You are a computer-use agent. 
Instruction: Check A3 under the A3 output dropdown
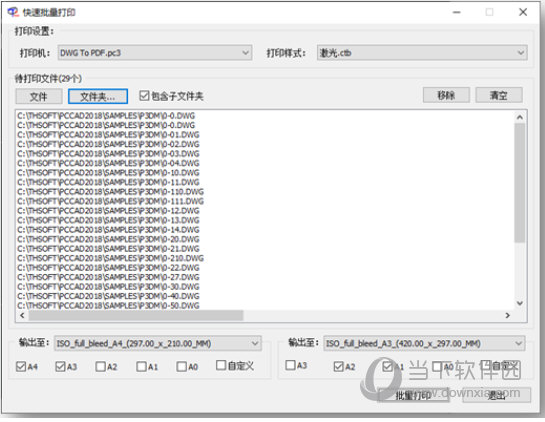coord(290,365)
